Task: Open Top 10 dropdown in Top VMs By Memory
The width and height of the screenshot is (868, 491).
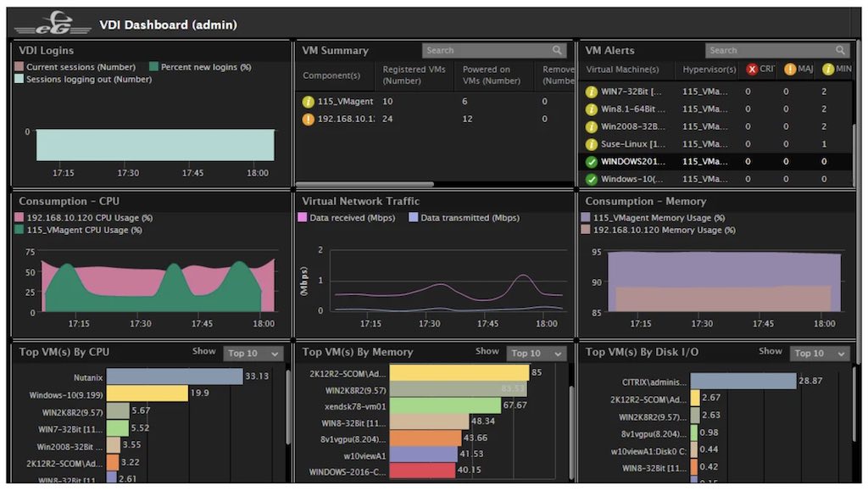Action: tap(536, 354)
